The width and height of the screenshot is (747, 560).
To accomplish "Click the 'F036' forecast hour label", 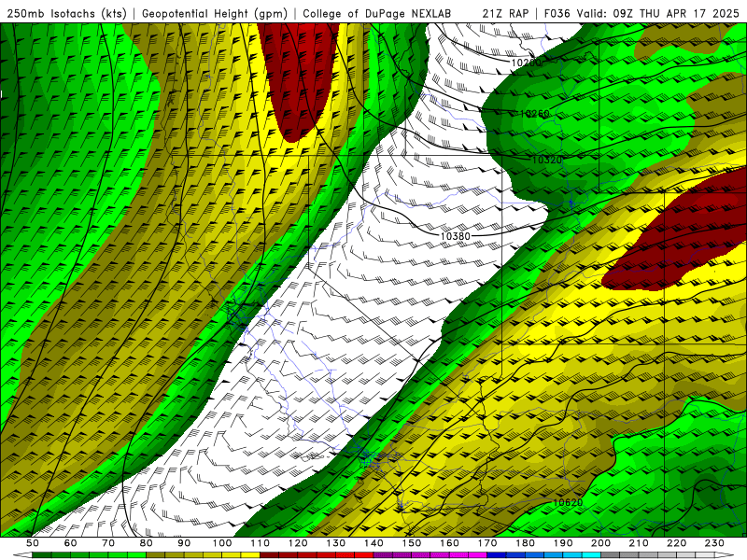I will (557, 13).
